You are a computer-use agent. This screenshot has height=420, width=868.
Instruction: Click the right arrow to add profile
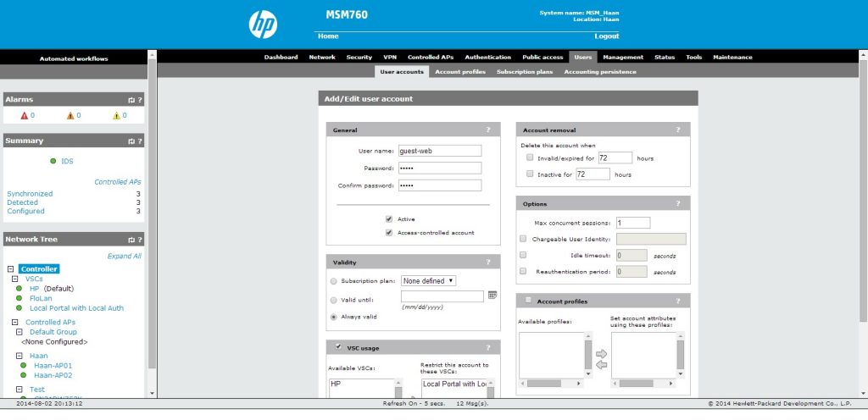pos(601,354)
